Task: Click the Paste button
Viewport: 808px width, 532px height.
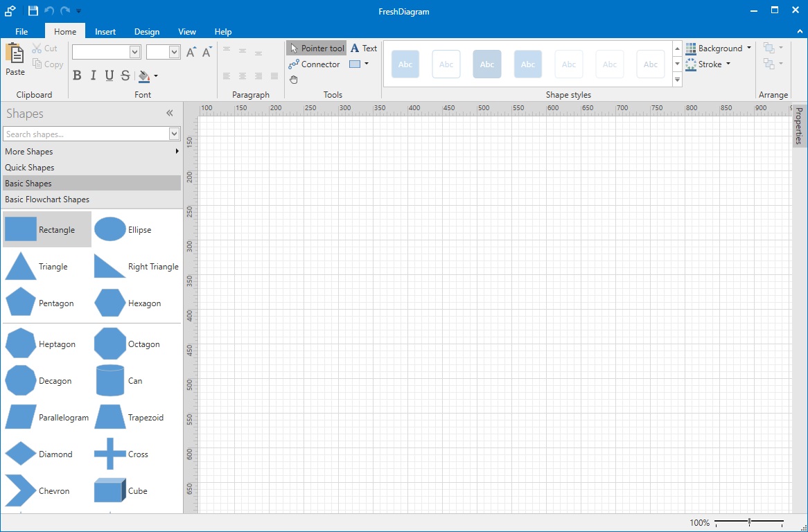Action: coord(15,61)
